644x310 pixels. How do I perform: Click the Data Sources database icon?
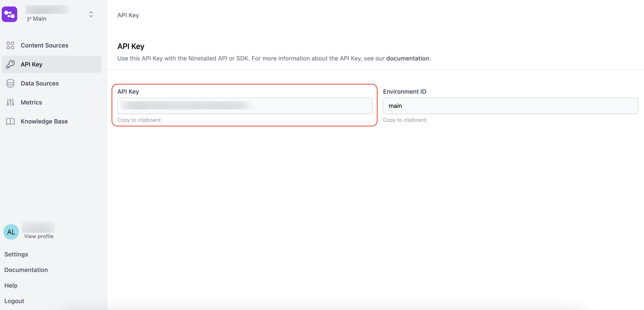pyautogui.click(x=10, y=83)
